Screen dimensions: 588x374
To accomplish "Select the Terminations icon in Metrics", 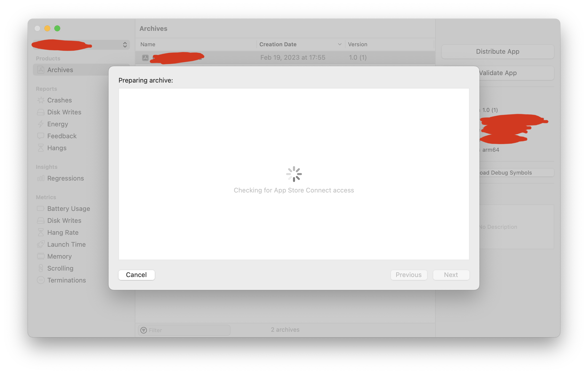I will 41,280.
